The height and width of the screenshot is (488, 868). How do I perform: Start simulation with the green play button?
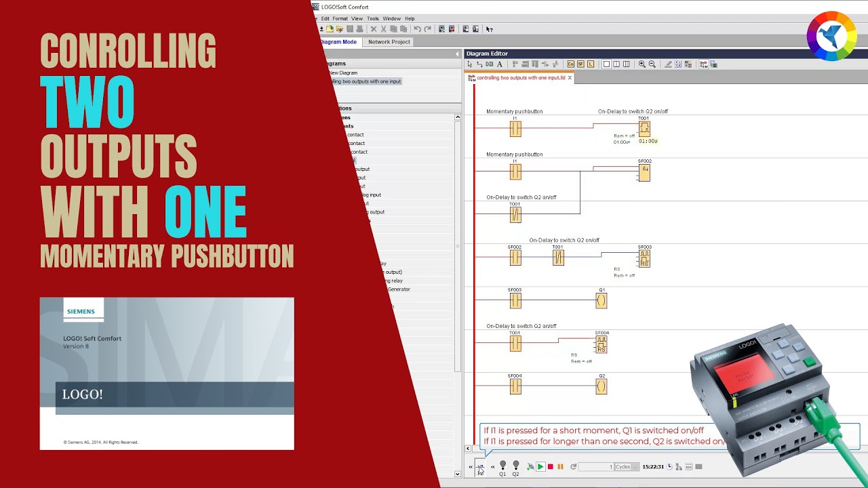(x=540, y=467)
